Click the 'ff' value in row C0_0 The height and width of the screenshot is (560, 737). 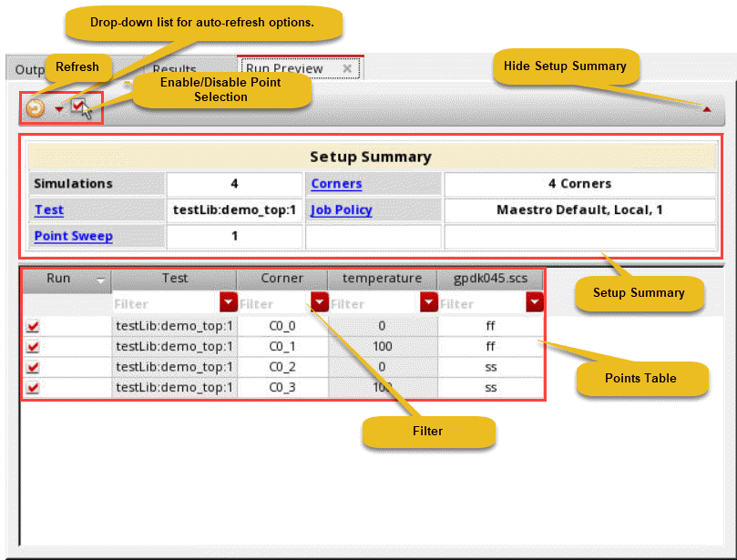tap(490, 326)
